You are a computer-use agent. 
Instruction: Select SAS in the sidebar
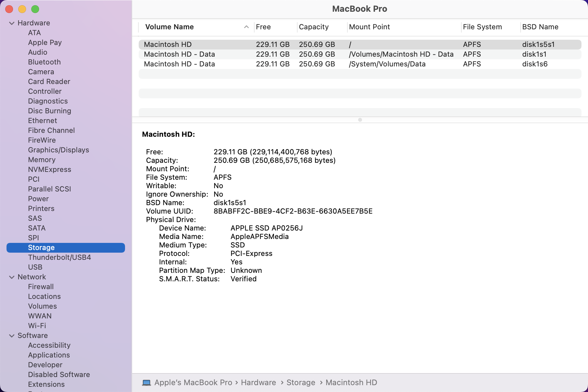coord(35,218)
